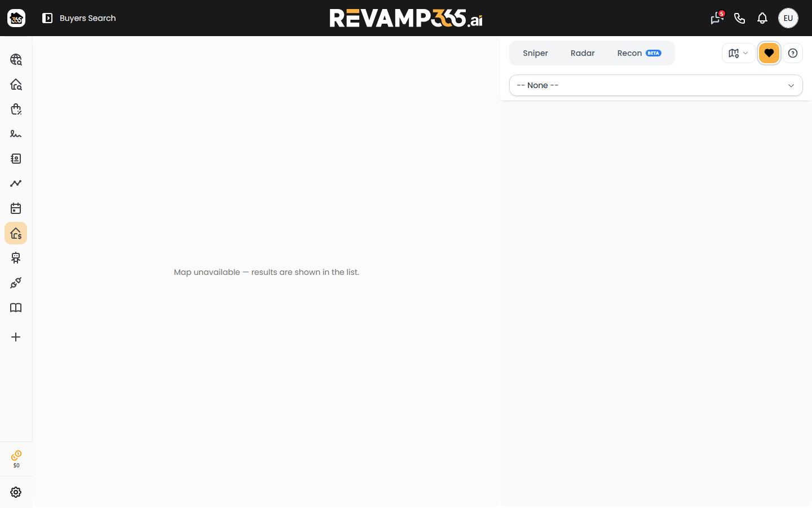Open the contacts book sidebar icon
The height and width of the screenshot is (508, 812).
click(16, 159)
